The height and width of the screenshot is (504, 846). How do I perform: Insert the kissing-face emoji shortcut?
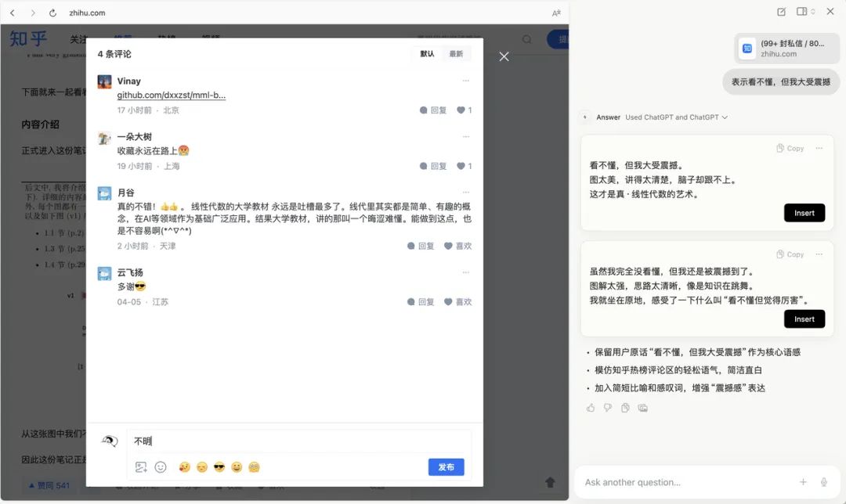coord(183,466)
